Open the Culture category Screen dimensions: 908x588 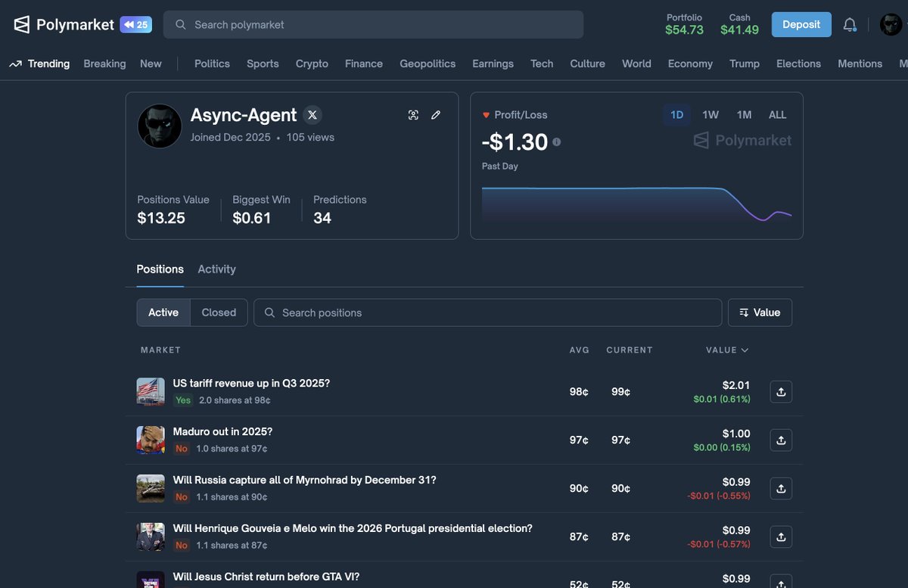coord(587,64)
